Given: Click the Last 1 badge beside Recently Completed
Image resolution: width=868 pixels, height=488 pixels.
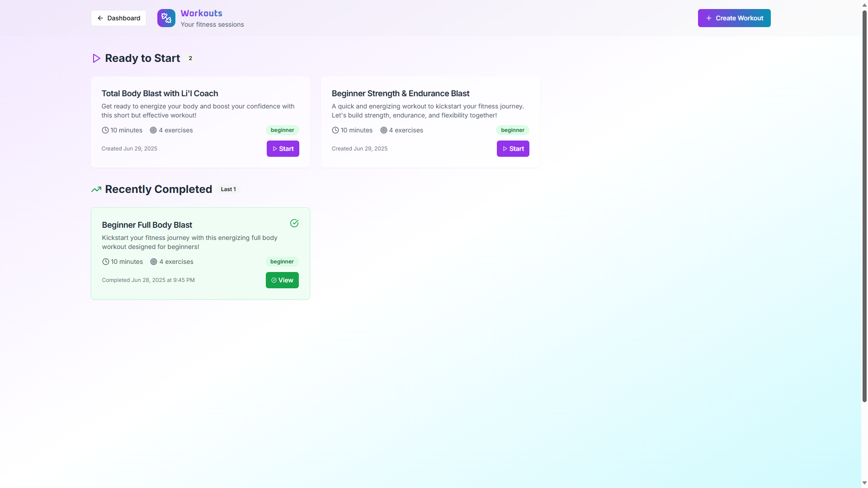Looking at the screenshot, I should (228, 189).
